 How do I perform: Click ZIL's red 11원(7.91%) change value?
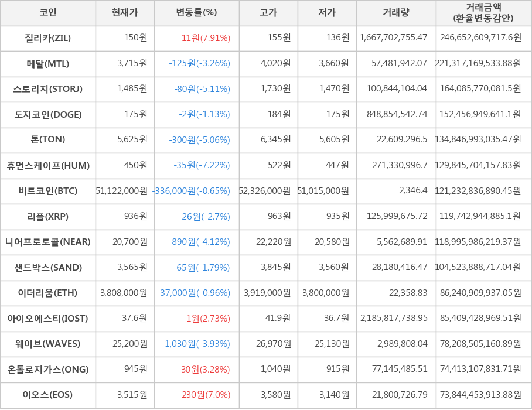(206, 38)
